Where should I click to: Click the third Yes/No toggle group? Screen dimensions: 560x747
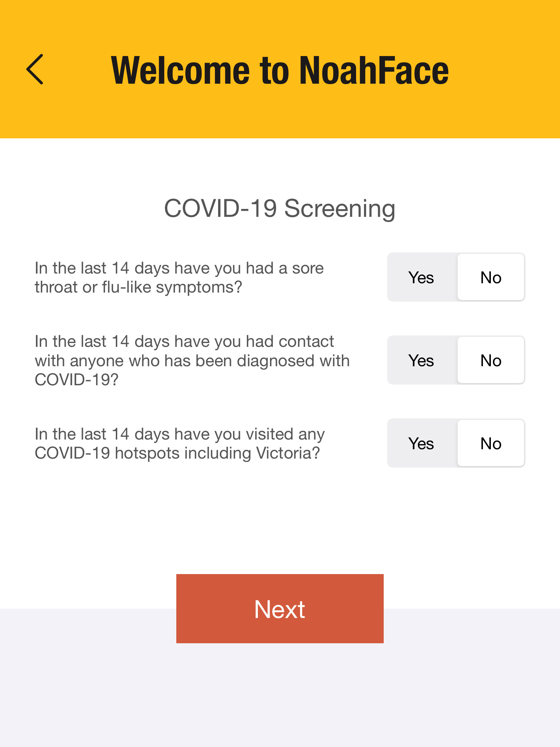tap(456, 444)
